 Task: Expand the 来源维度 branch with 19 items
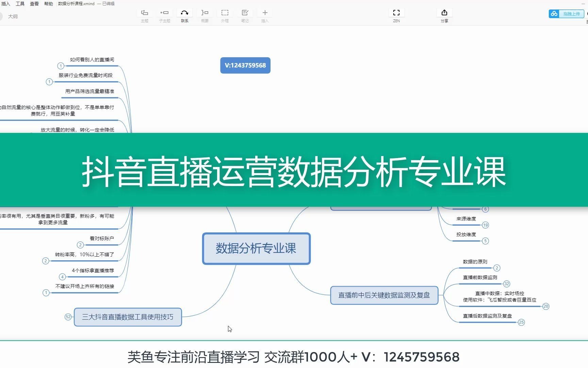pyautogui.click(x=485, y=225)
